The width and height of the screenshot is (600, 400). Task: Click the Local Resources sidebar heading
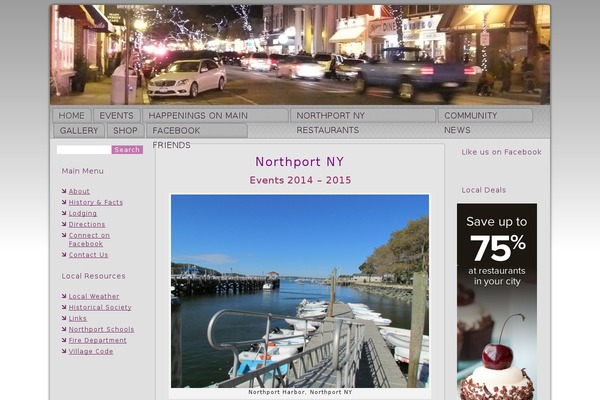pyautogui.click(x=93, y=276)
